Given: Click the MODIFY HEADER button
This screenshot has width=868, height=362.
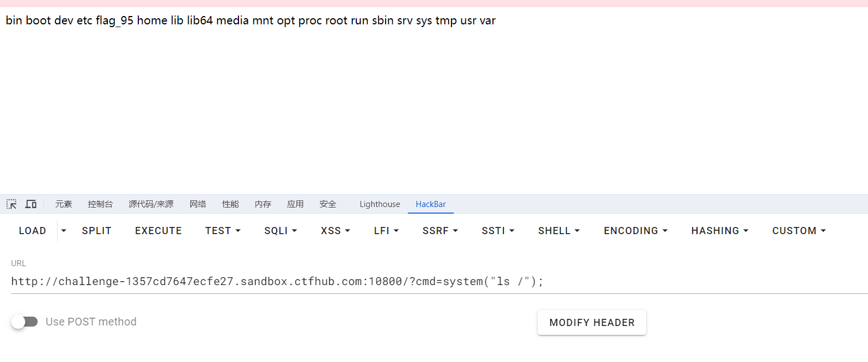Looking at the screenshot, I should tap(592, 323).
